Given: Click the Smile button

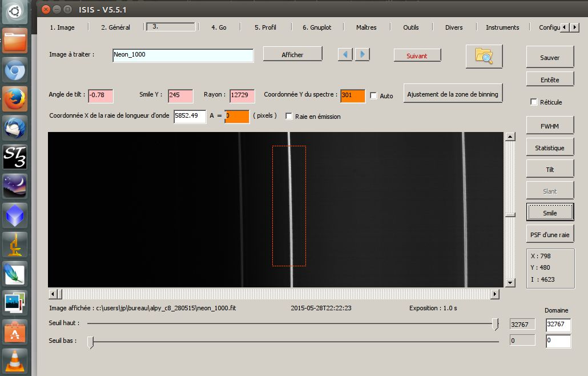Looking at the screenshot, I should (x=550, y=213).
